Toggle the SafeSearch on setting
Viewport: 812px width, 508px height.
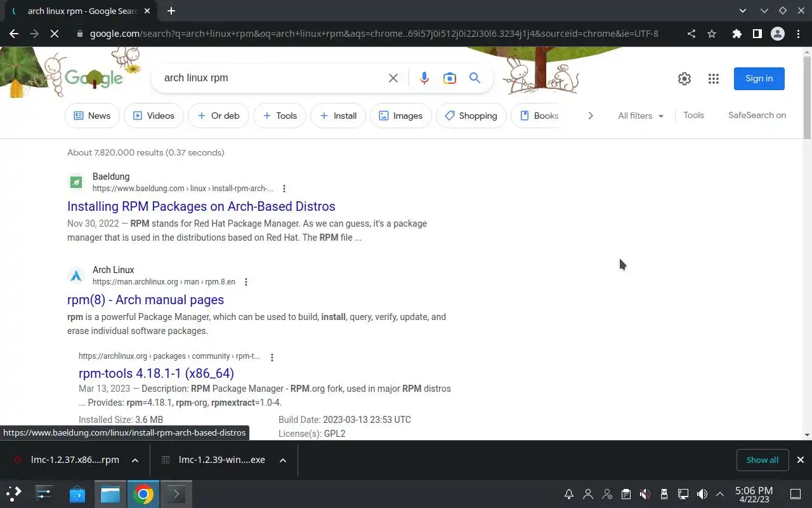(x=757, y=116)
